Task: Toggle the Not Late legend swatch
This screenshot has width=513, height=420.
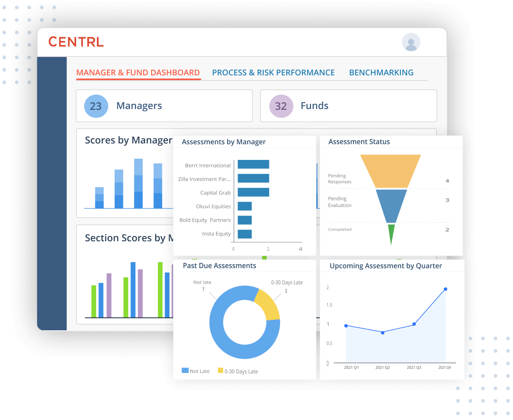Action: pyautogui.click(x=185, y=370)
